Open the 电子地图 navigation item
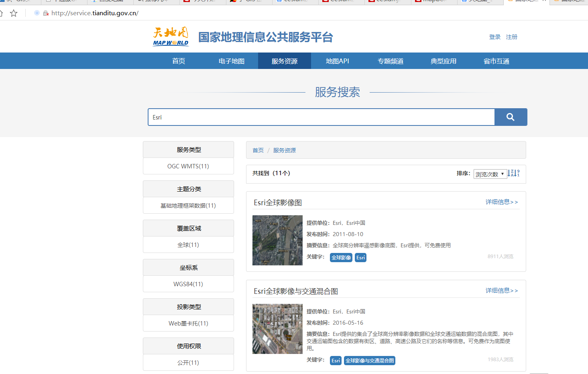 (x=232, y=61)
